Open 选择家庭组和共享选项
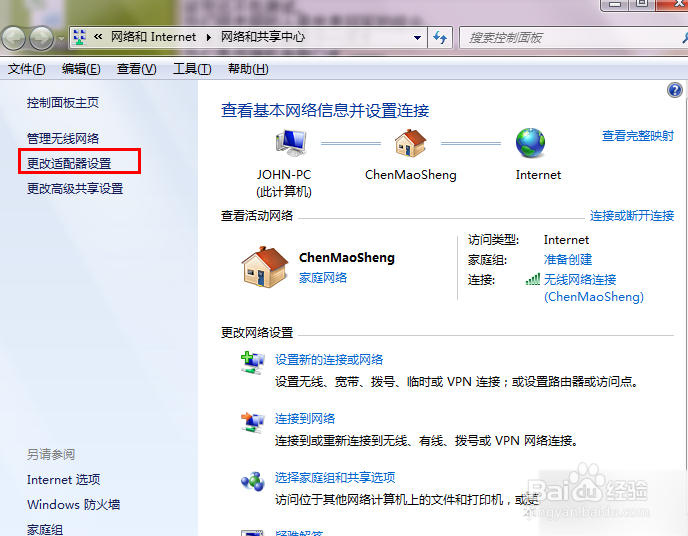Screen dimensions: 688x536 tap(335, 477)
